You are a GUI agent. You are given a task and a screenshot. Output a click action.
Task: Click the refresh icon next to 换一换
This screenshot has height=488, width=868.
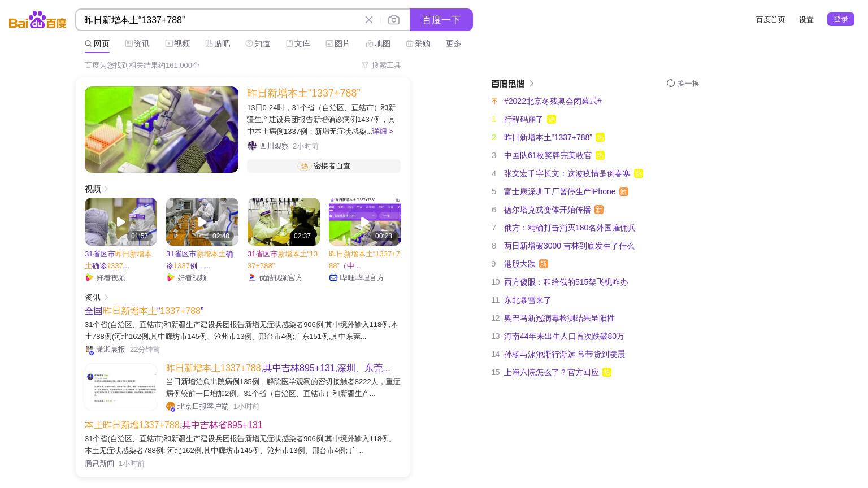(671, 83)
